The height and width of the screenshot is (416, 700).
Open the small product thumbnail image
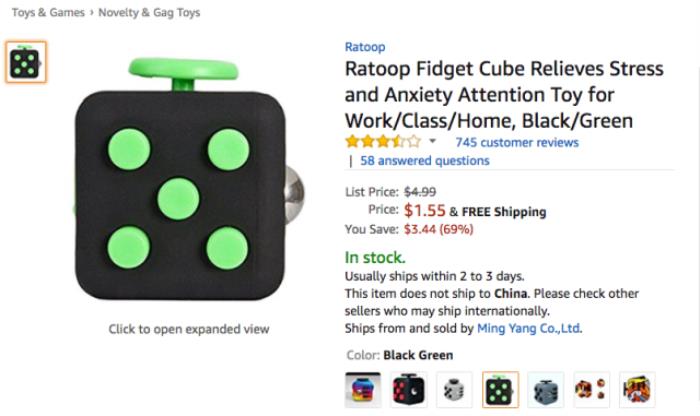[x=26, y=62]
